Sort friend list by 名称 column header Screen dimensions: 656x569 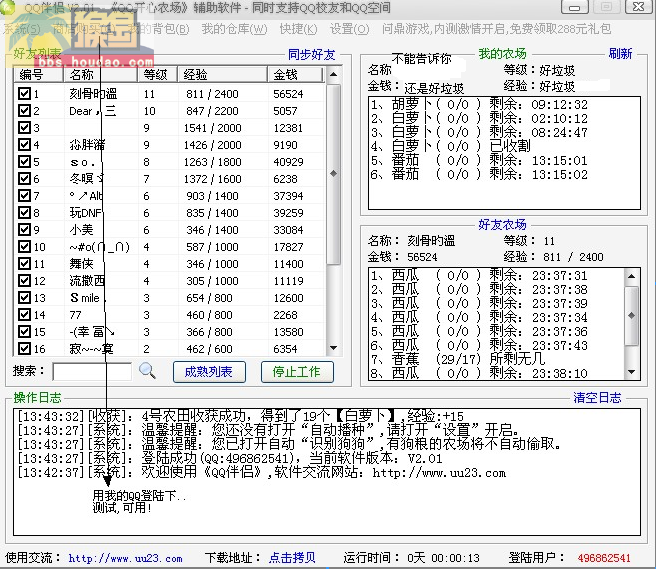(x=100, y=74)
